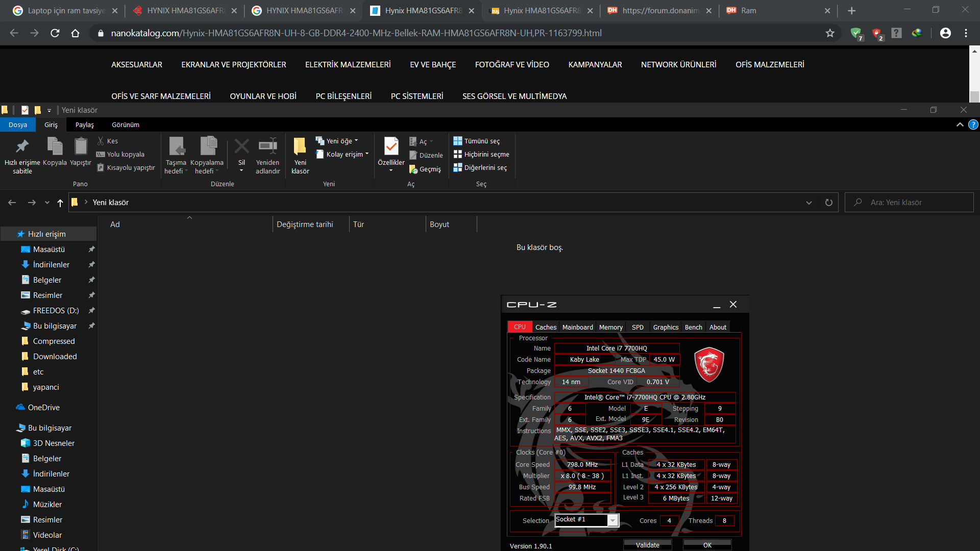
Task: Bookmark page with the star icon
Action: point(830,33)
